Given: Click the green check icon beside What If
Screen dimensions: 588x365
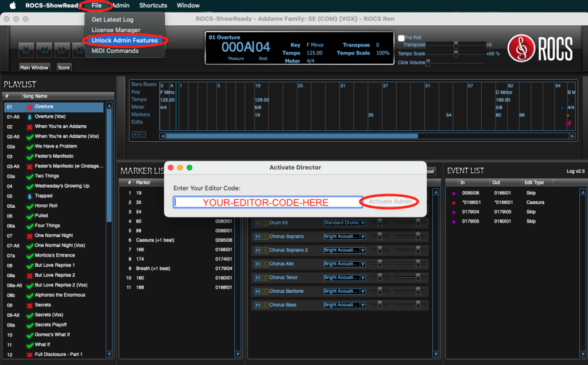Looking at the screenshot, I should click(30, 345).
